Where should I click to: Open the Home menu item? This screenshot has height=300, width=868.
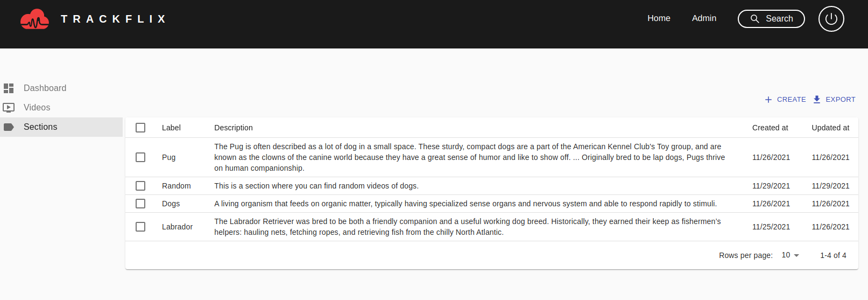[x=659, y=18]
